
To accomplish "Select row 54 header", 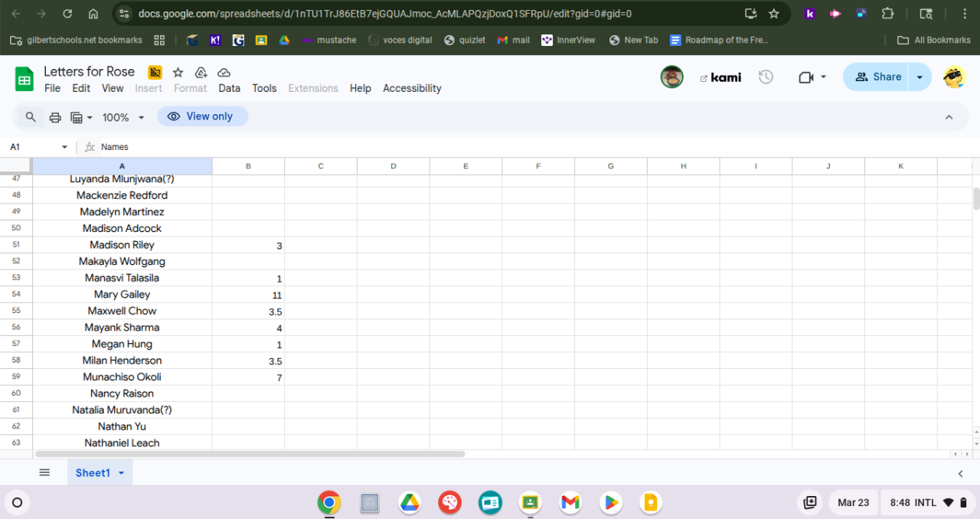I will (16, 295).
